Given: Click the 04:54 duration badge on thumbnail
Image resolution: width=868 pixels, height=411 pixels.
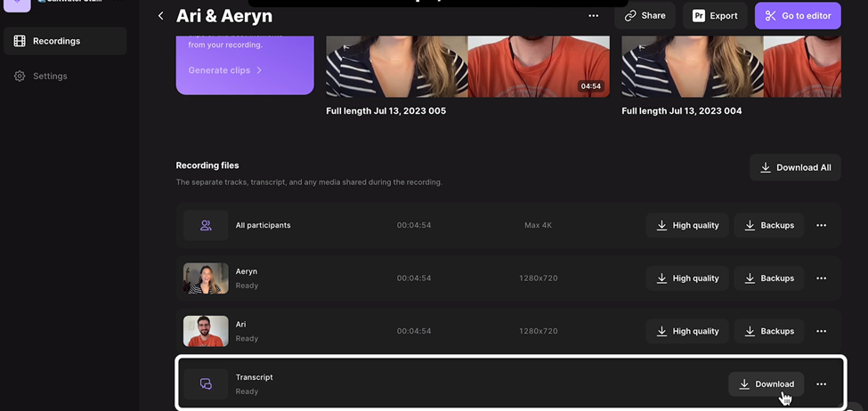Looking at the screenshot, I should point(590,86).
